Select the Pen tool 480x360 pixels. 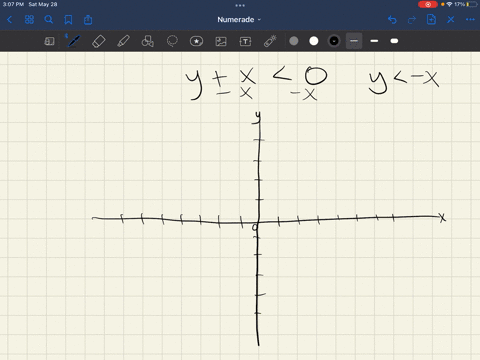[x=73, y=41]
